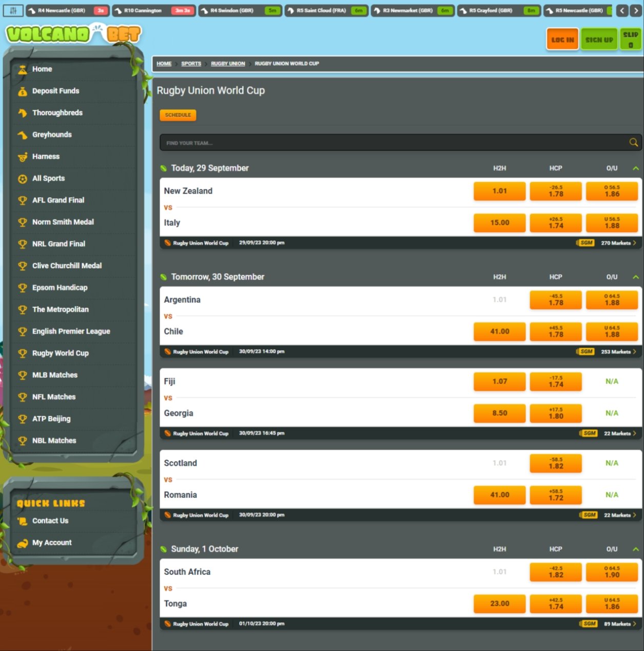Bet Georgia head-to-head at 8.50
Screen dimensions: 644x651
500,413
